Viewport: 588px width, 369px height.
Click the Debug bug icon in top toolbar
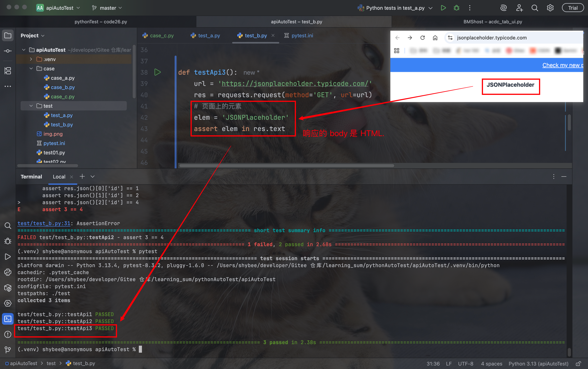[456, 8]
